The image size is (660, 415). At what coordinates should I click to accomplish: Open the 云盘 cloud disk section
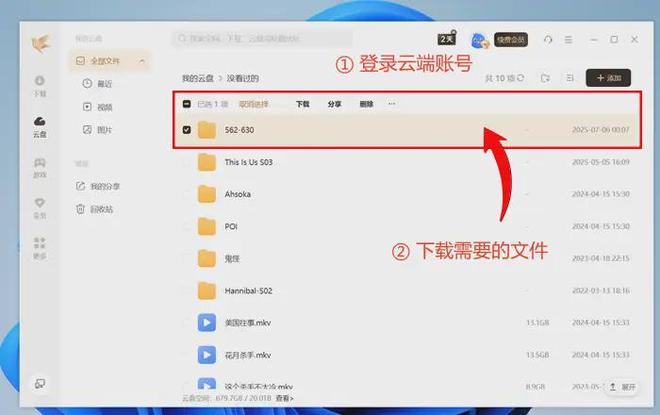point(40,127)
